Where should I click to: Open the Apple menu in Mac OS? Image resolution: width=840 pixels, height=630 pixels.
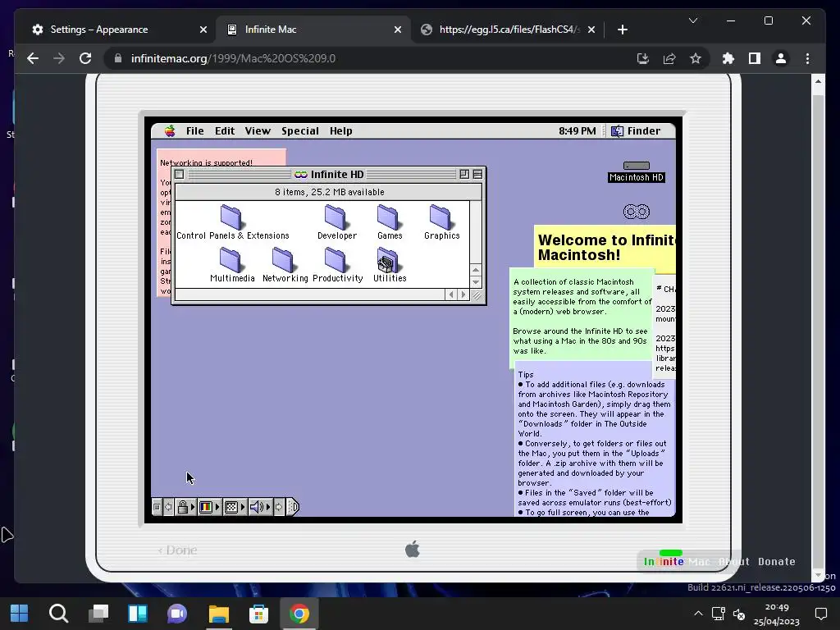(x=170, y=130)
